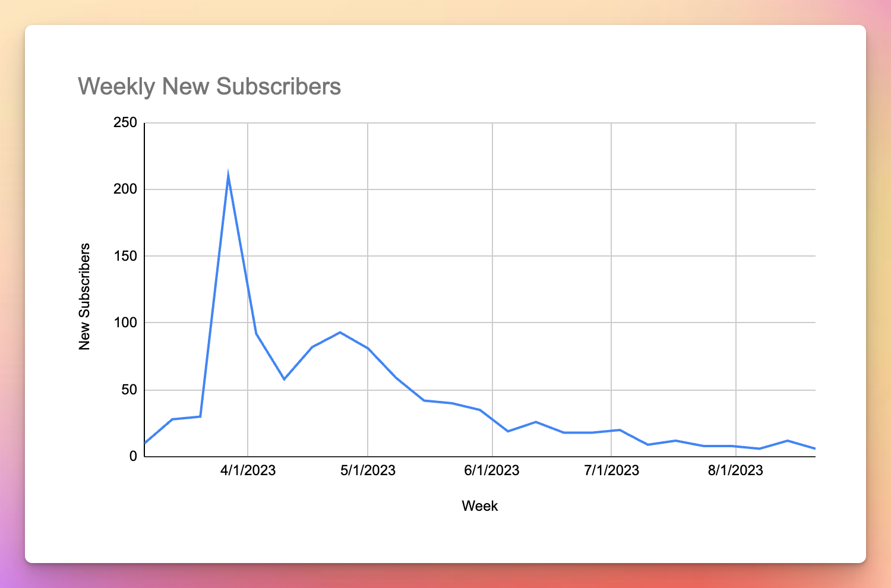891x588 pixels.
Task: Select the 8/1/2023 date label
Action: 735,470
